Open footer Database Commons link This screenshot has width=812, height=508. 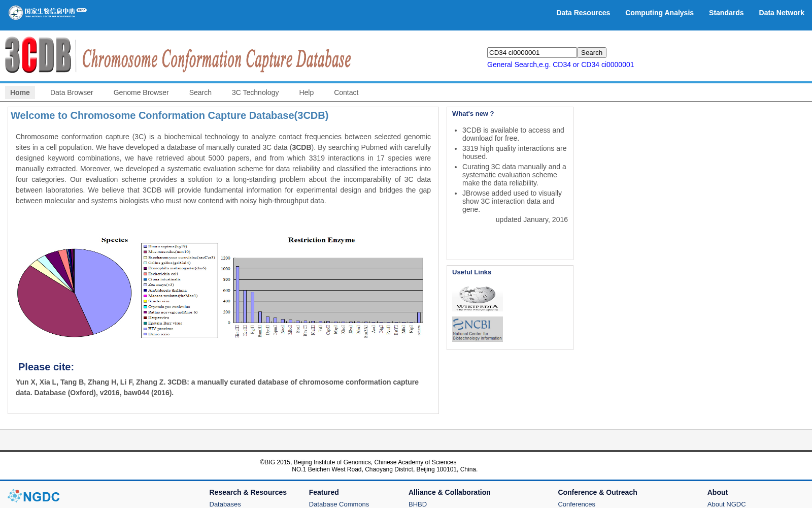pyautogui.click(x=339, y=504)
